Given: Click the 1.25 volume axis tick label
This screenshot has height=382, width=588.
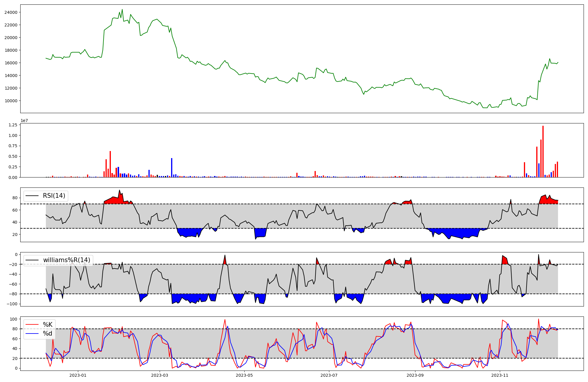Looking at the screenshot, I should point(13,125).
